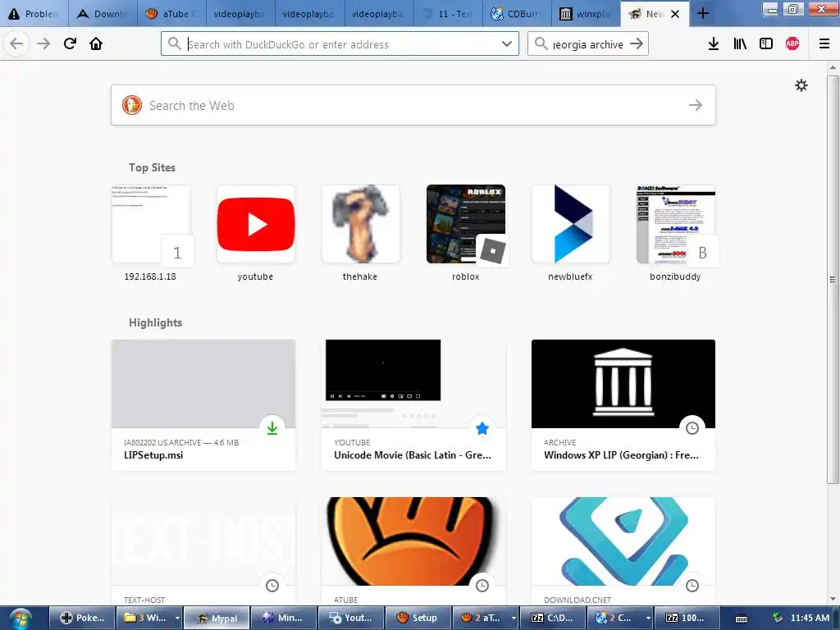This screenshot has height=630, width=840.
Task: Switch to the 11 - Text tab
Action: (x=448, y=14)
